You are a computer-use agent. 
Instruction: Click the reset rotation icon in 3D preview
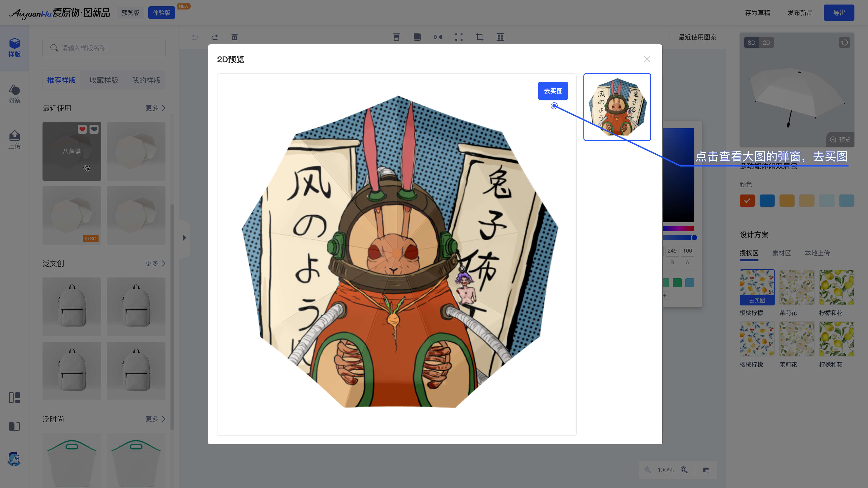pos(844,42)
